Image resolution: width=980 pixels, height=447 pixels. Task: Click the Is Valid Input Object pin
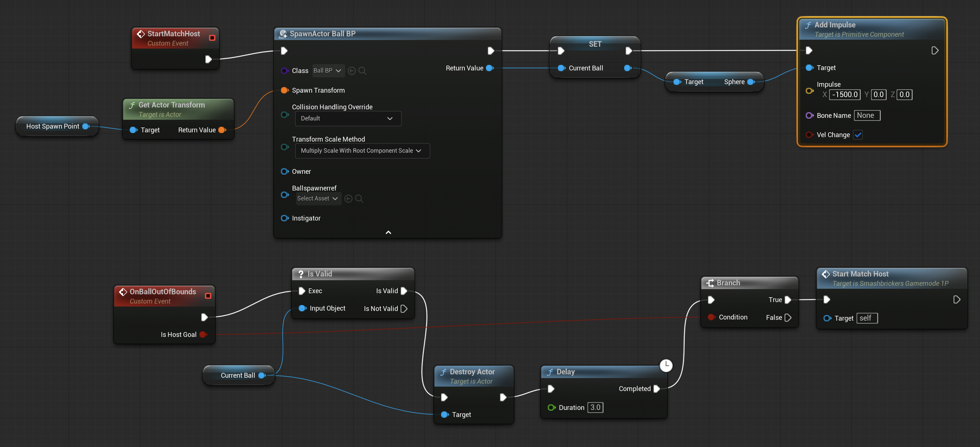pos(302,308)
